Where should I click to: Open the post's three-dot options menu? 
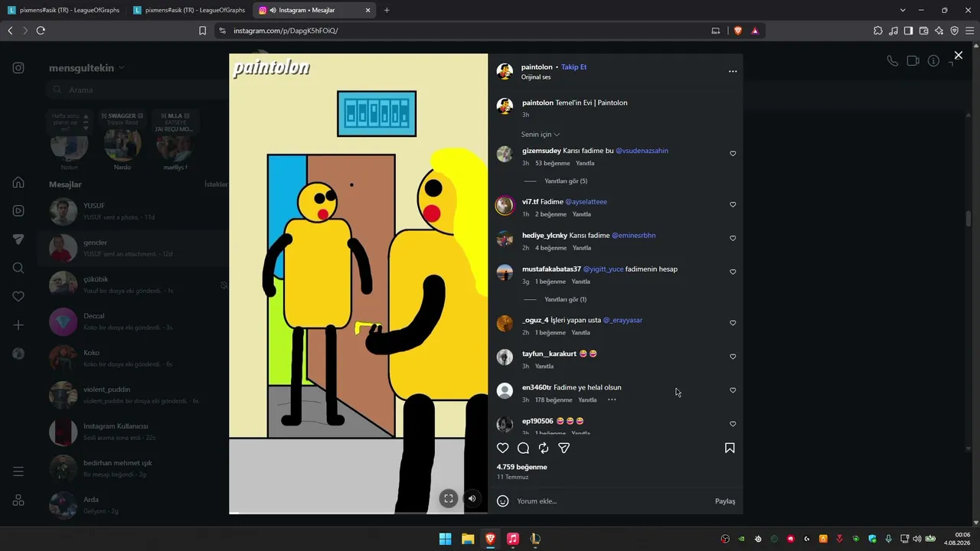tap(733, 71)
